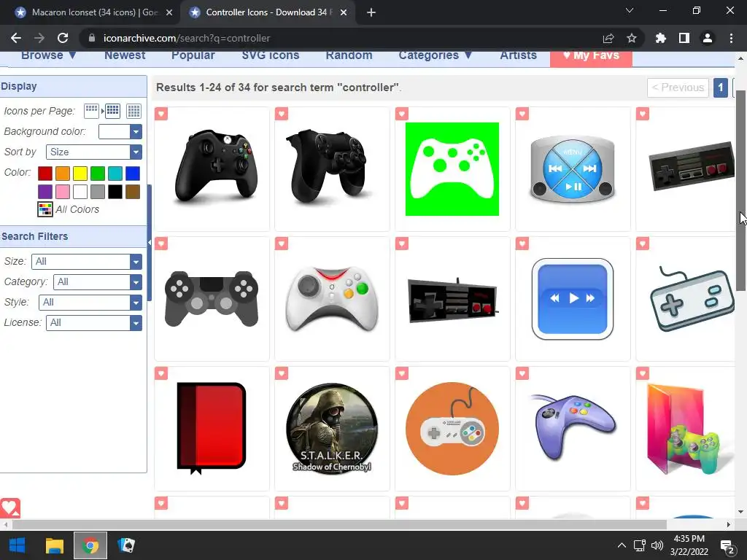
Task: Filter by purple color swatch
Action: click(45, 192)
